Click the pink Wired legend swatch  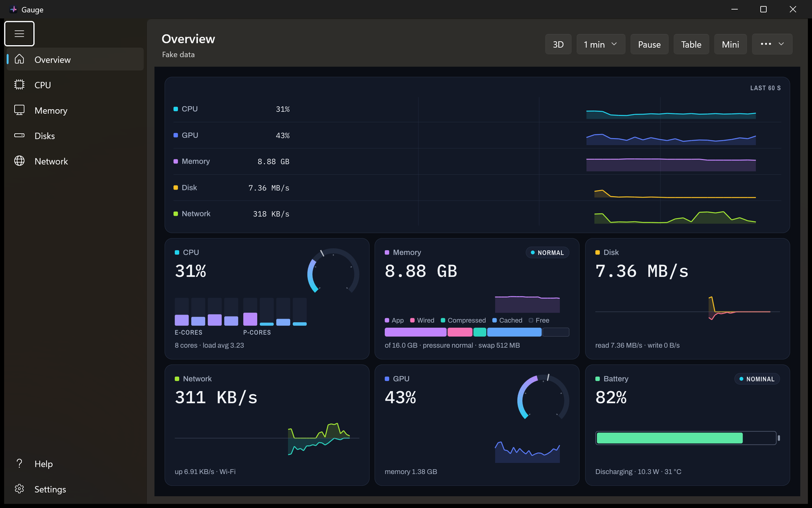point(413,321)
